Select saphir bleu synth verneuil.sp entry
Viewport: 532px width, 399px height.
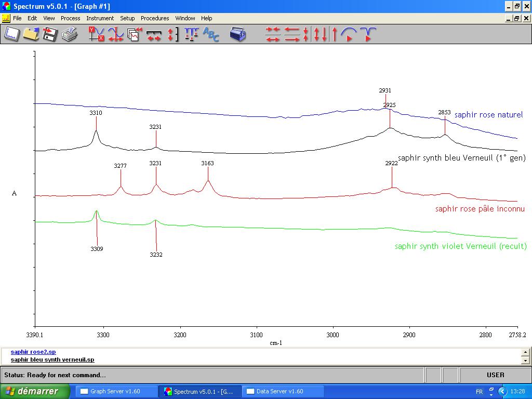click(52, 360)
